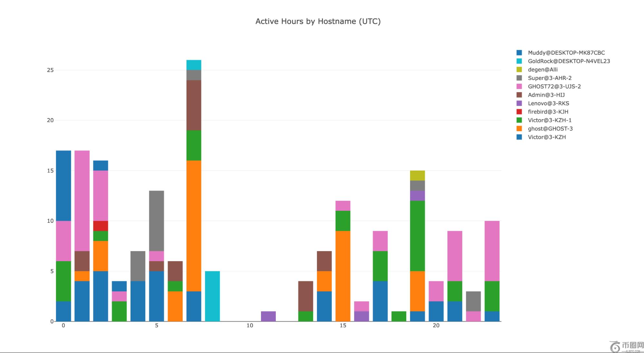Click the pink segment atop hour 23 bar
The height and width of the screenshot is (353, 644).
(x=492, y=251)
